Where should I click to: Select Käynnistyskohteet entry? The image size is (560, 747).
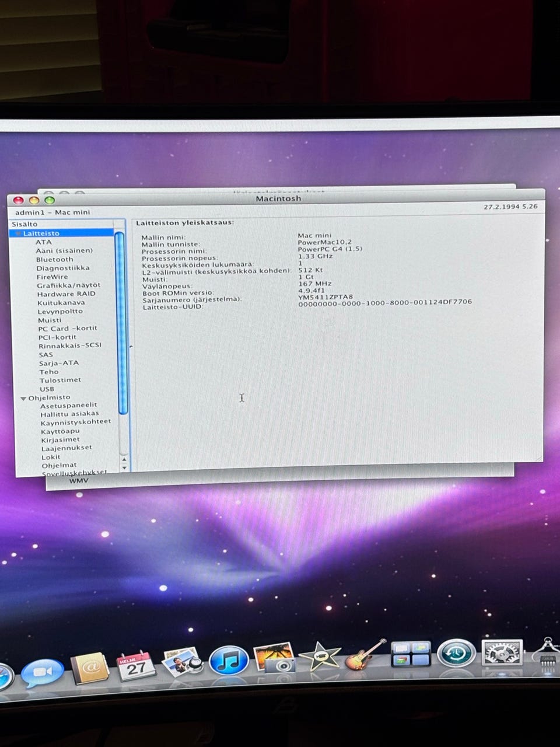click(76, 421)
